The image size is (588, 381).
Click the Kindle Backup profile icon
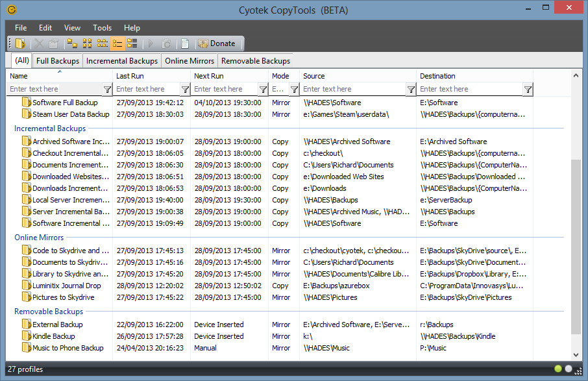26,336
